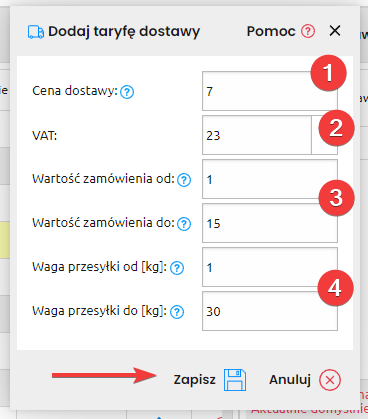Click the floppy disk save icon
The width and height of the screenshot is (368, 419).
click(235, 380)
